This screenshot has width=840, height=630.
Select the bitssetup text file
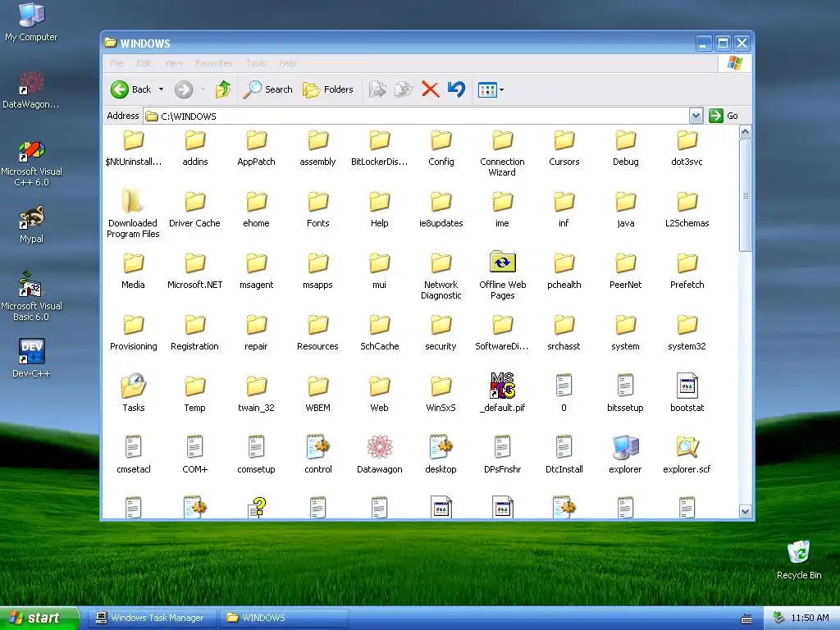point(625,393)
